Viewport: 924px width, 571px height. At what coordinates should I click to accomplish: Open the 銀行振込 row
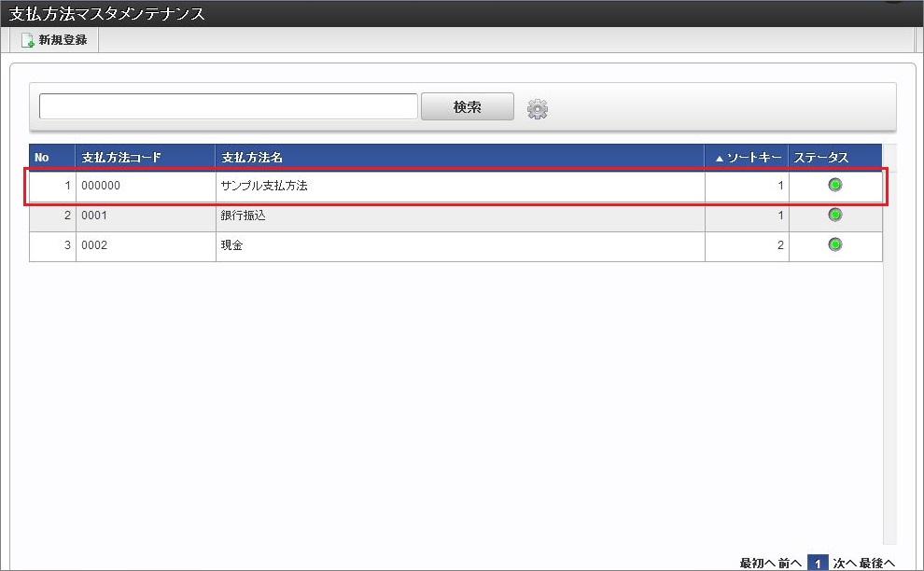(455, 216)
